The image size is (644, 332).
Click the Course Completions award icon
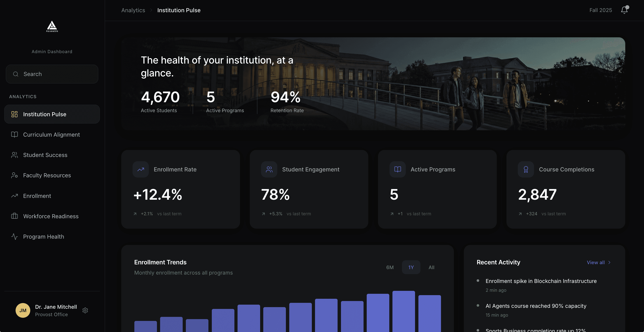pos(526,169)
